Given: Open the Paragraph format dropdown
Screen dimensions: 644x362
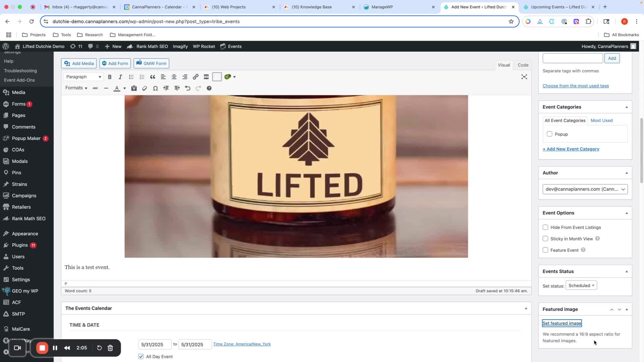Looking at the screenshot, I should click(x=83, y=77).
